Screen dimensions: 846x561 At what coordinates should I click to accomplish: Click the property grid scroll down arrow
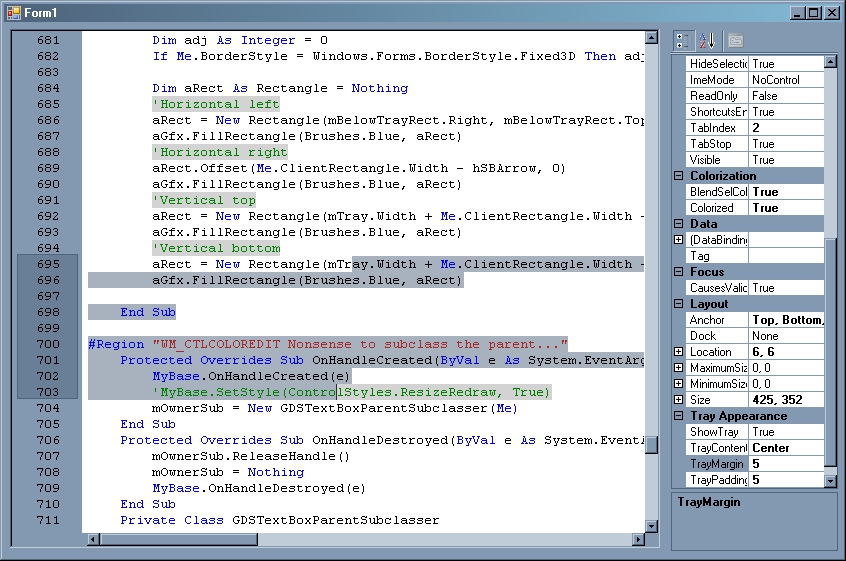coord(830,480)
